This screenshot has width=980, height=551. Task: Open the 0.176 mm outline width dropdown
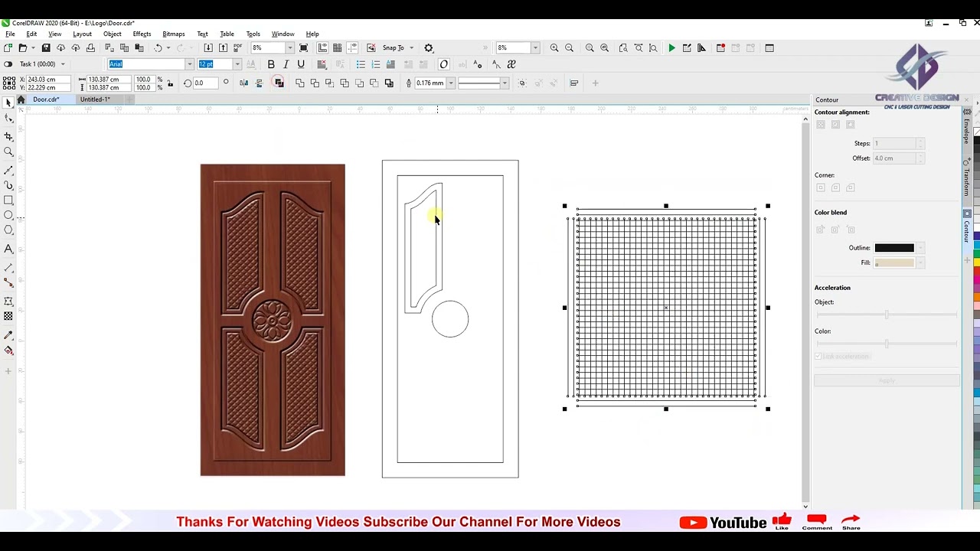[450, 83]
